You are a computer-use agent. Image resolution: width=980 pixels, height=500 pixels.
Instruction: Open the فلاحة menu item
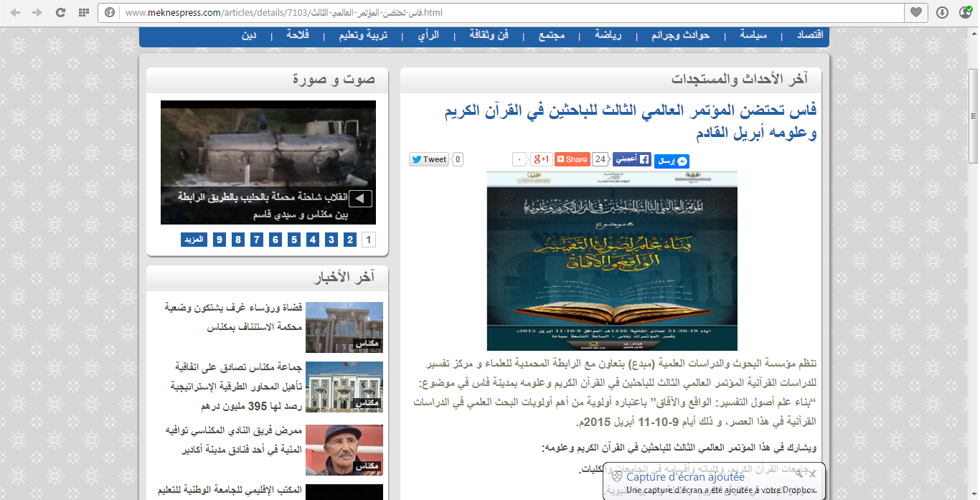(297, 35)
